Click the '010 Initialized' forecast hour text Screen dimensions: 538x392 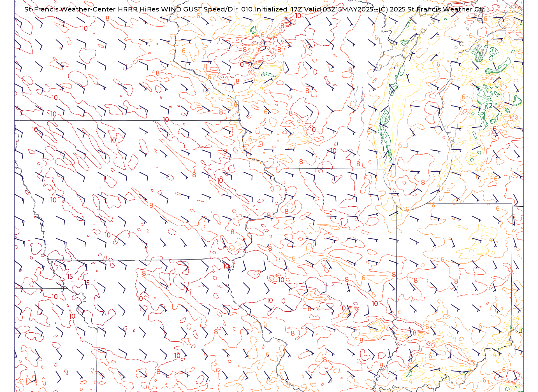coord(264,9)
